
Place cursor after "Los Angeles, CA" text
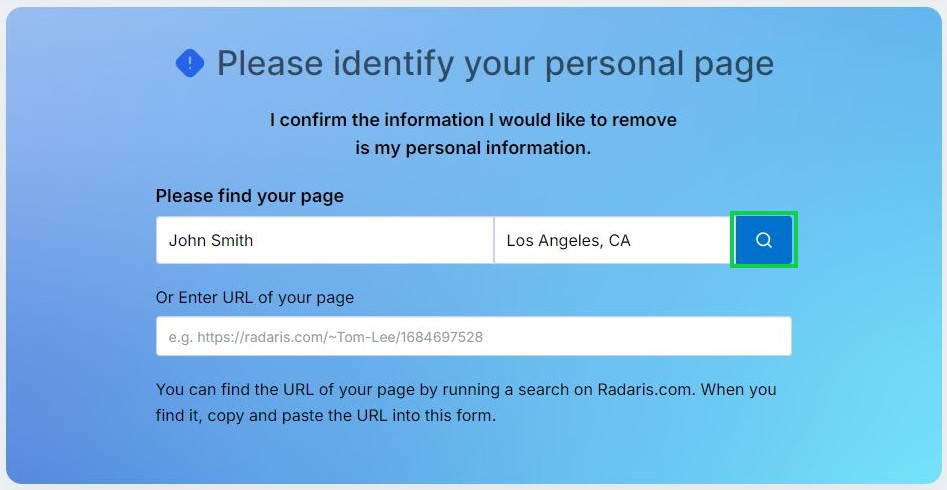(x=634, y=240)
